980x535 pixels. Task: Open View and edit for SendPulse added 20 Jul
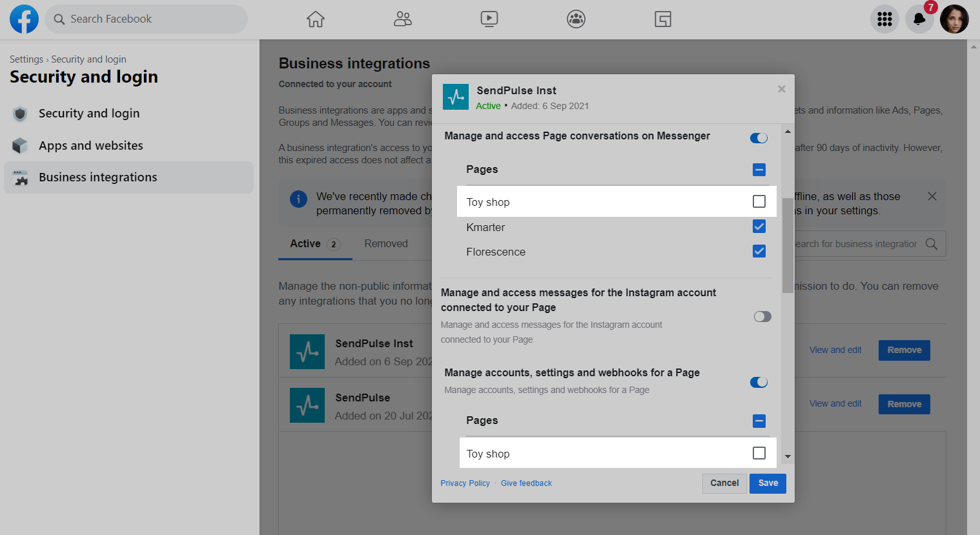tap(835, 404)
